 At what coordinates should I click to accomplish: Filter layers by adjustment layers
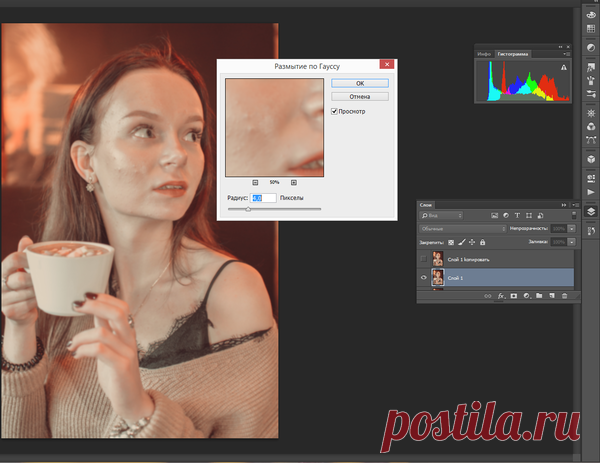click(x=506, y=215)
